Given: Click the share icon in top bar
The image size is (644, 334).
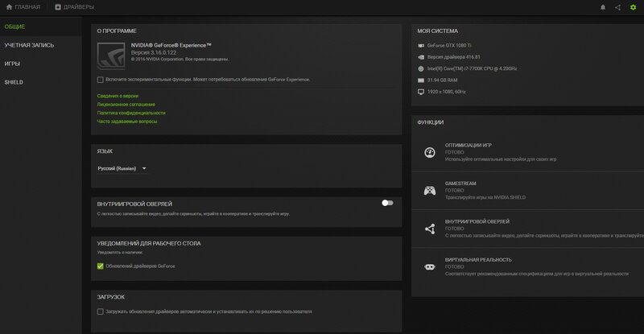Looking at the screenshot, I should 617,7.
